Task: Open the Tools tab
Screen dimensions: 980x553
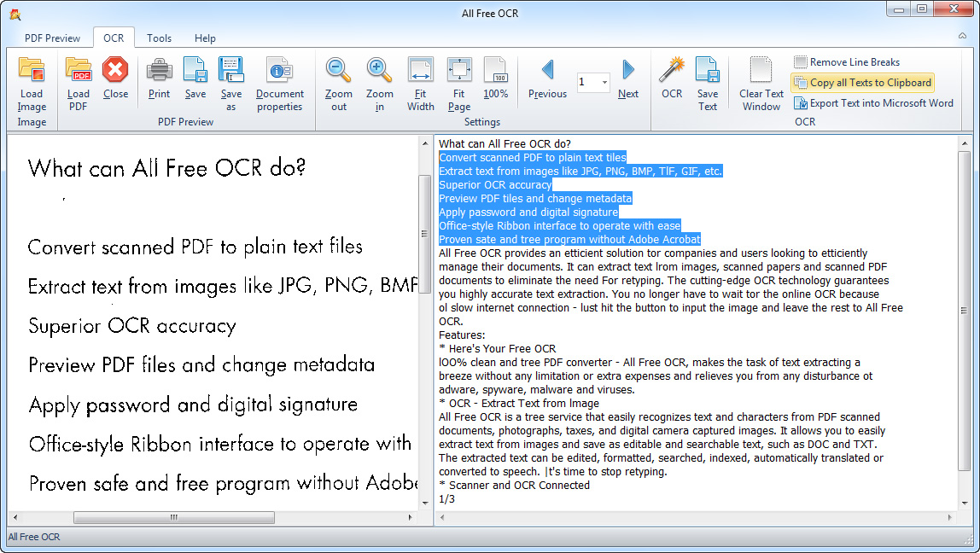Action: (160, 38)
